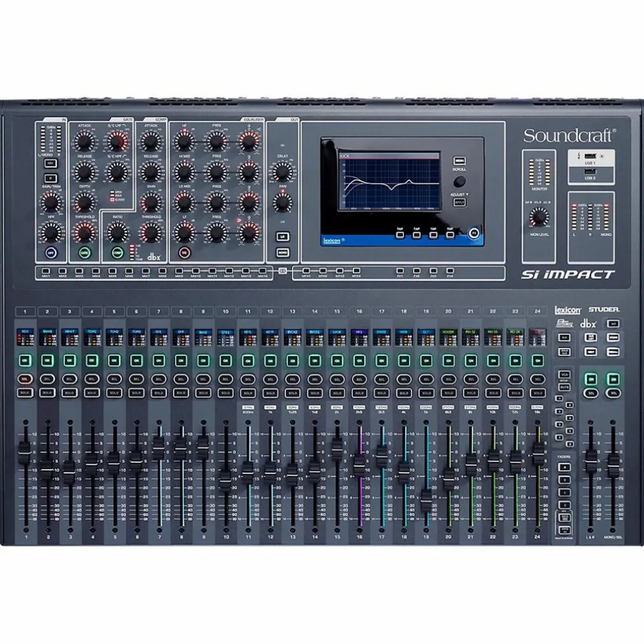The image size is (644, 644).
Task: Select the FX4 bus button
Action: click(450, 271)
